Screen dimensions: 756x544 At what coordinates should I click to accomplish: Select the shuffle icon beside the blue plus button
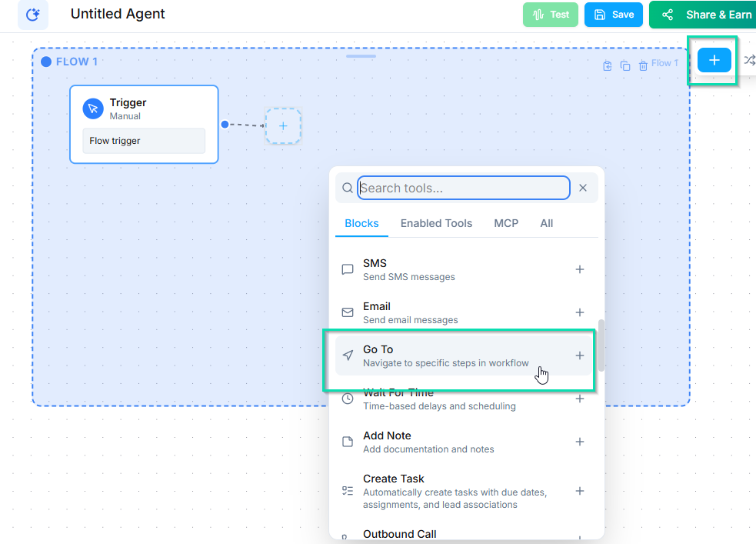749,59
